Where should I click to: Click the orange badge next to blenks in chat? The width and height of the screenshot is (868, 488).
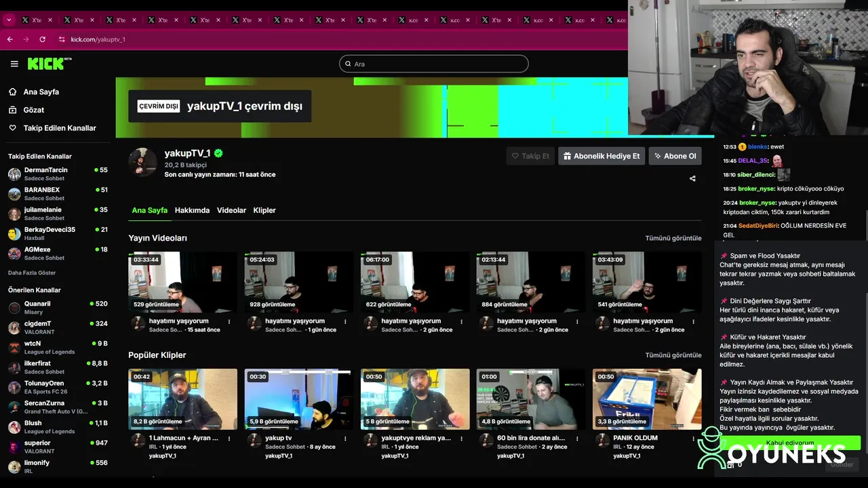pos(743,146)
